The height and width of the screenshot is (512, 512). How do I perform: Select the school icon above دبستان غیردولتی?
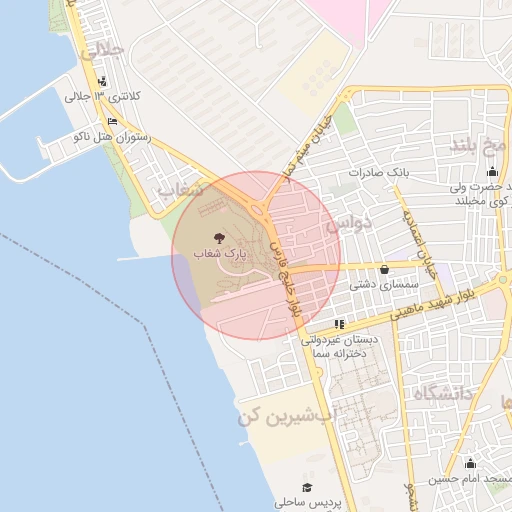coord(339,324)
